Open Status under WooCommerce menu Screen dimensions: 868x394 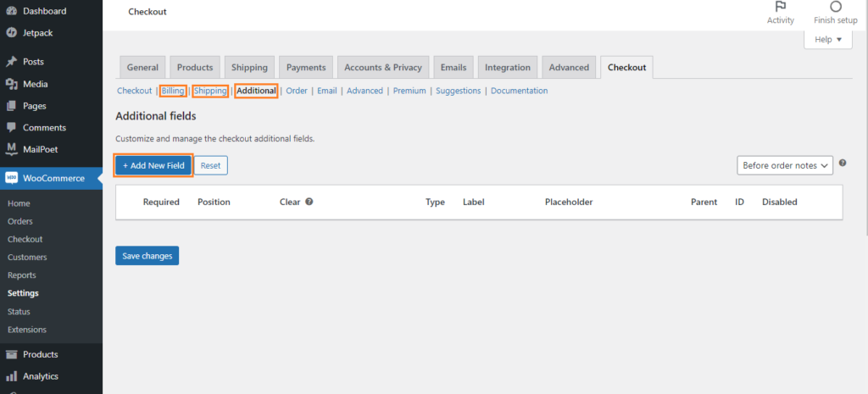19,312
